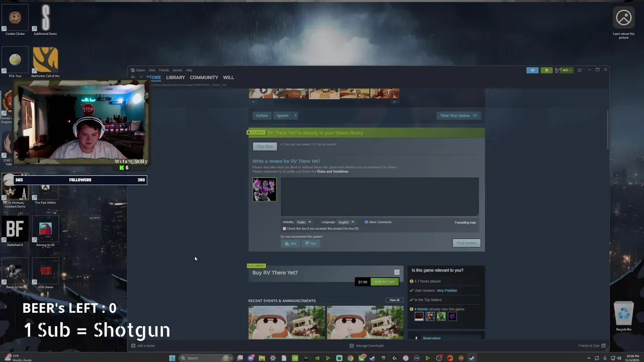Click Learn about this picture icon
Screen dimensions: 644x362
click(623, 23)
